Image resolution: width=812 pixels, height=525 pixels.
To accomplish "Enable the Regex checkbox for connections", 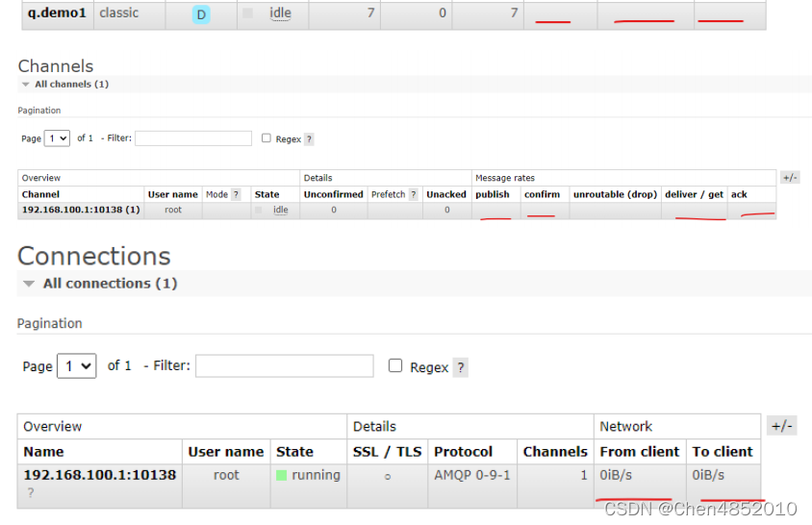I will [x=395, y=365].
